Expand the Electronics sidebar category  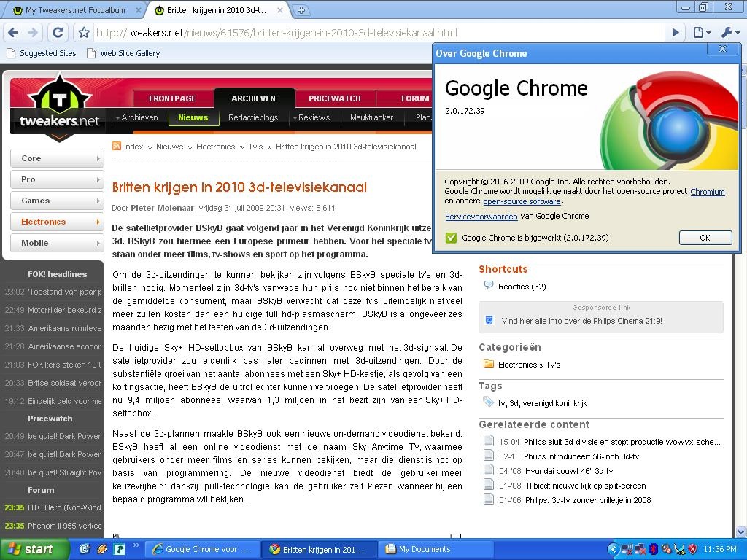tap(57, 222)
